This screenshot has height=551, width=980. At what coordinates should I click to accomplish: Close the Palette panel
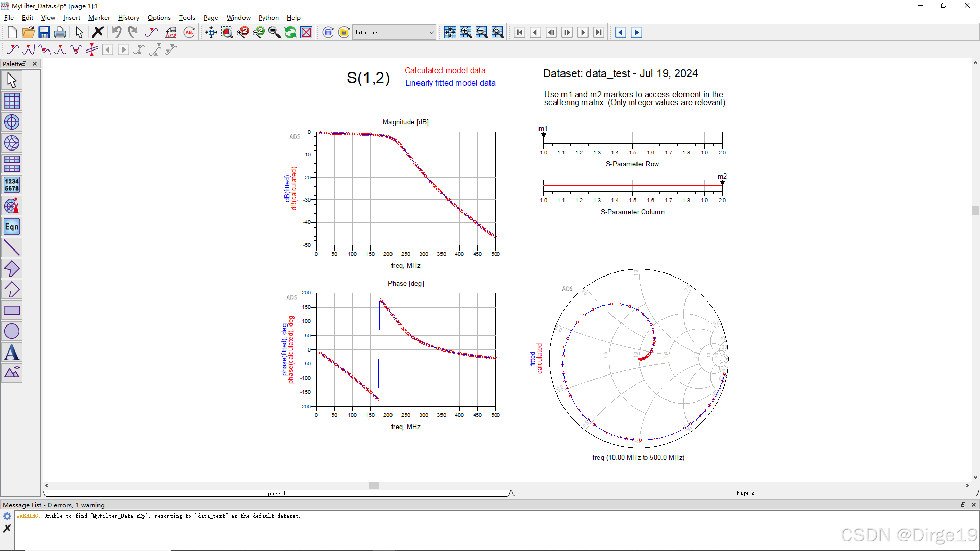coord(34,64)
